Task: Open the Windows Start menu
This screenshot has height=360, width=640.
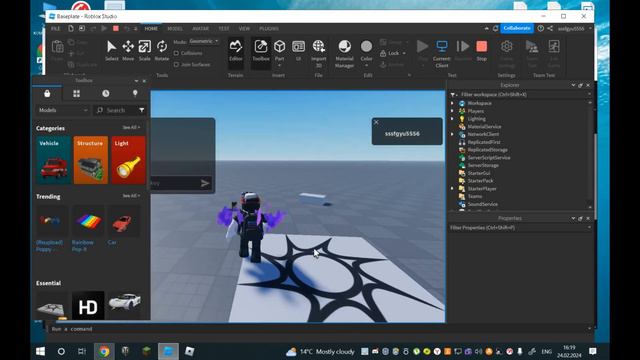Action: click(40, 351)
